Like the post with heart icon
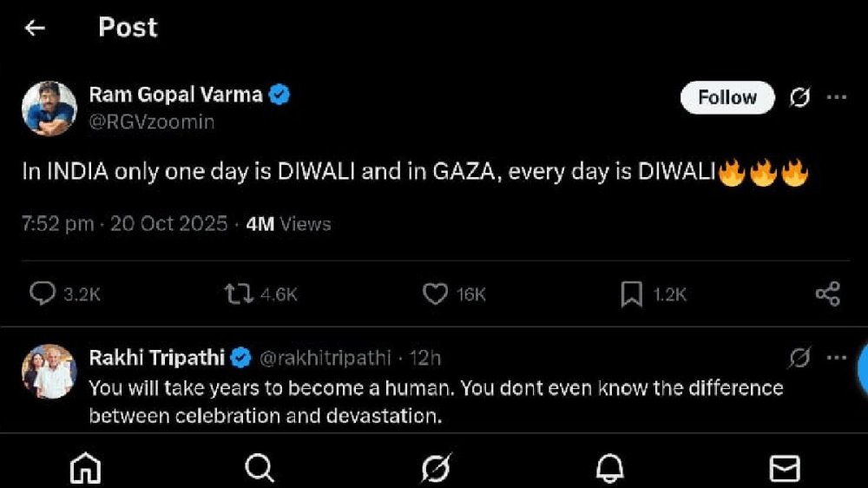Image resolution: width=868 pixels, height=488 pixels. coord(434,294)
